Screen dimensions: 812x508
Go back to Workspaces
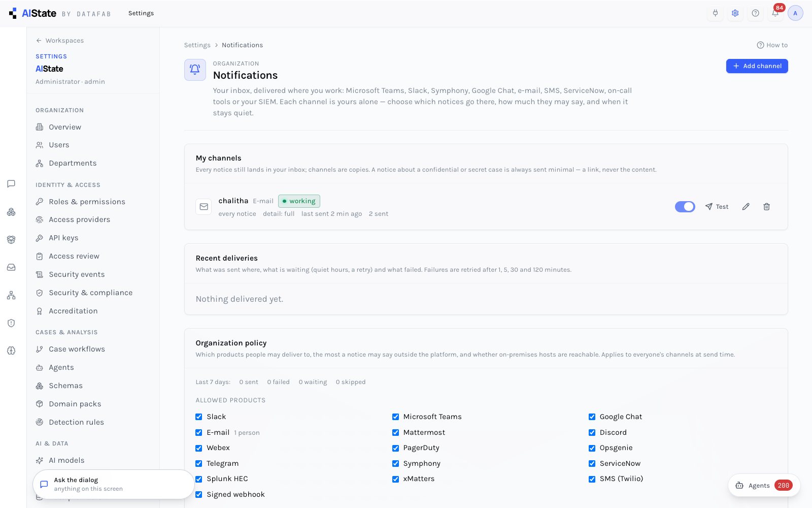(60, 41)
